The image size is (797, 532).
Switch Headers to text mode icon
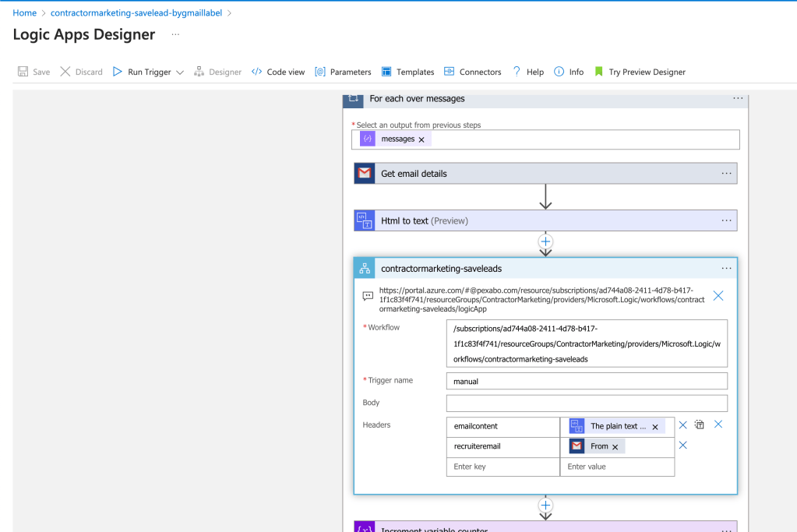pyautogui.click(x=700, y=425)
